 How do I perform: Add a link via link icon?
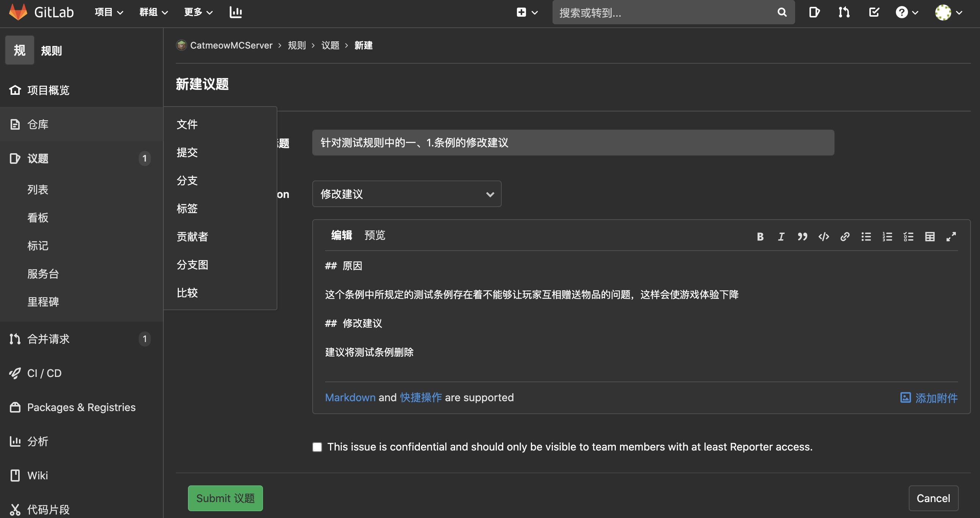[845, 237]
